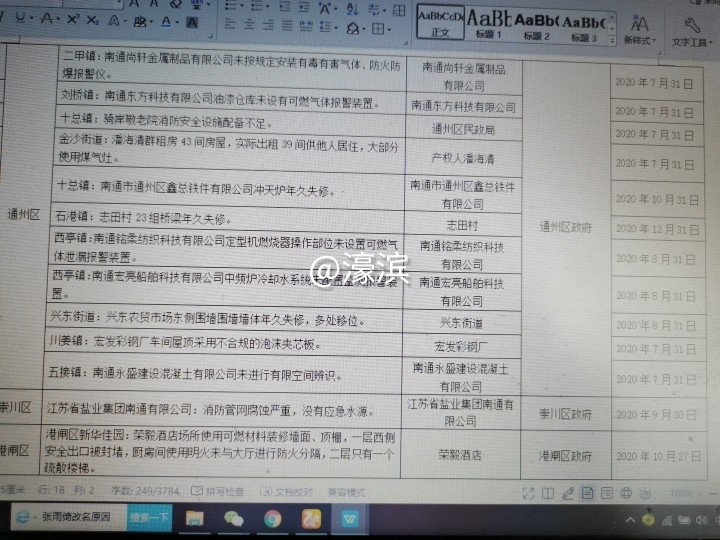Switch to outline view
The image size is (720, 540).
tap(607, 493)
